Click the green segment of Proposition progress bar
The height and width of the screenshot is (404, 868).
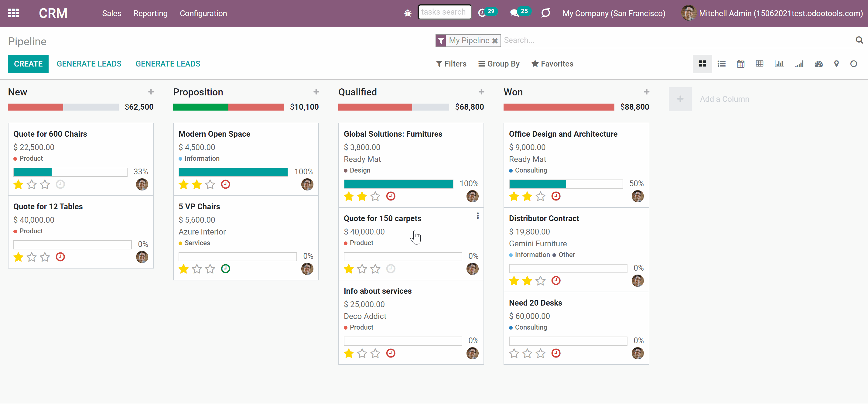pos(200,107)
